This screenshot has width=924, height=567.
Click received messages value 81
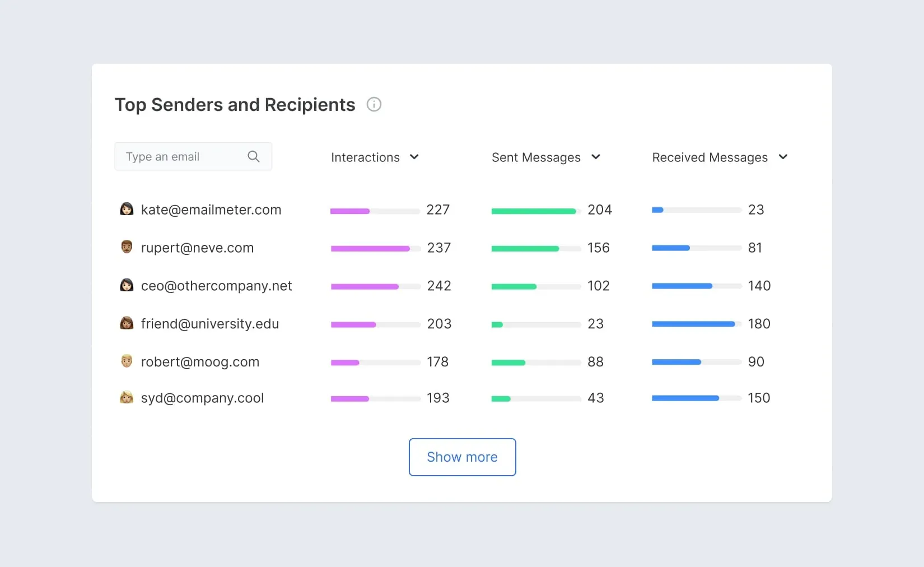click(755, 248)
